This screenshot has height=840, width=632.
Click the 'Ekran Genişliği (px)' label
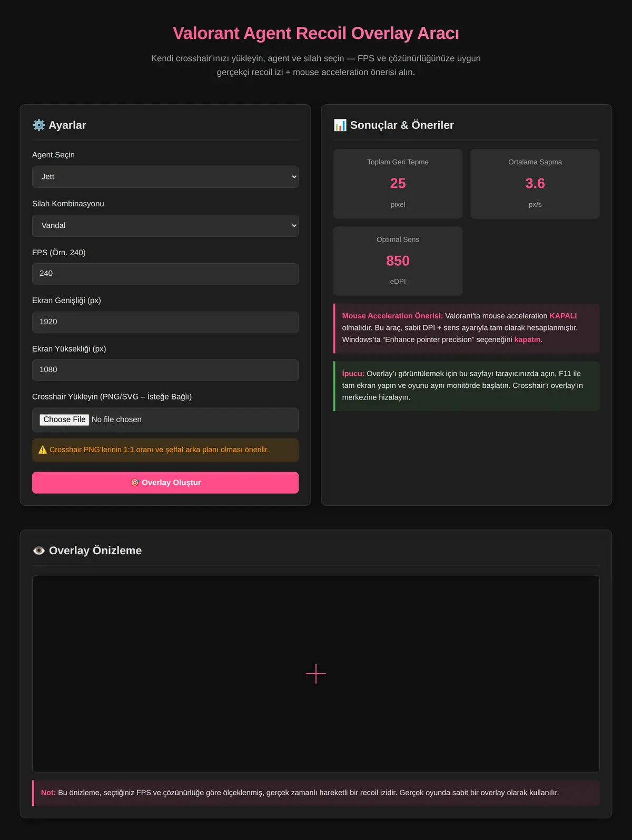pos(66,301)
